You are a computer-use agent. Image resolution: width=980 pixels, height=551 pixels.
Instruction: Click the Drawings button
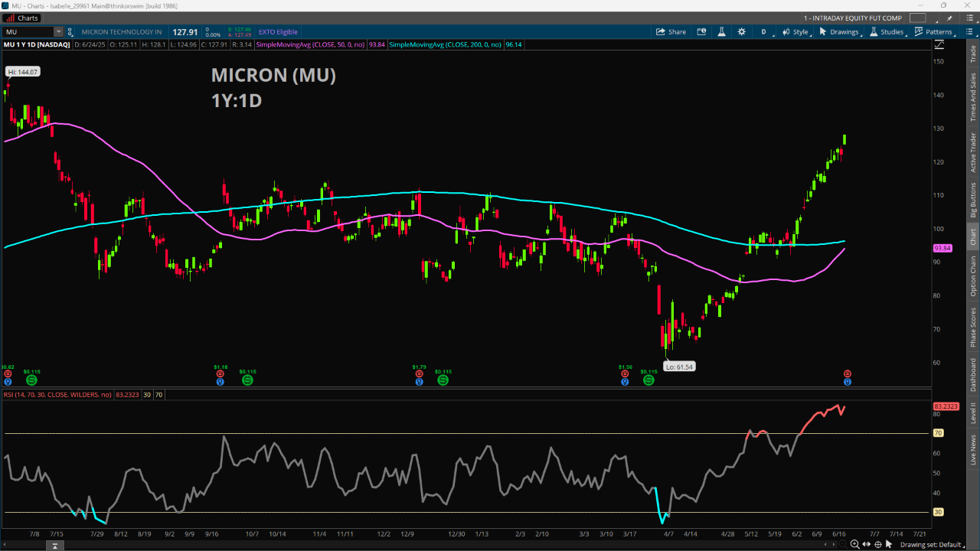coord(839,32)
